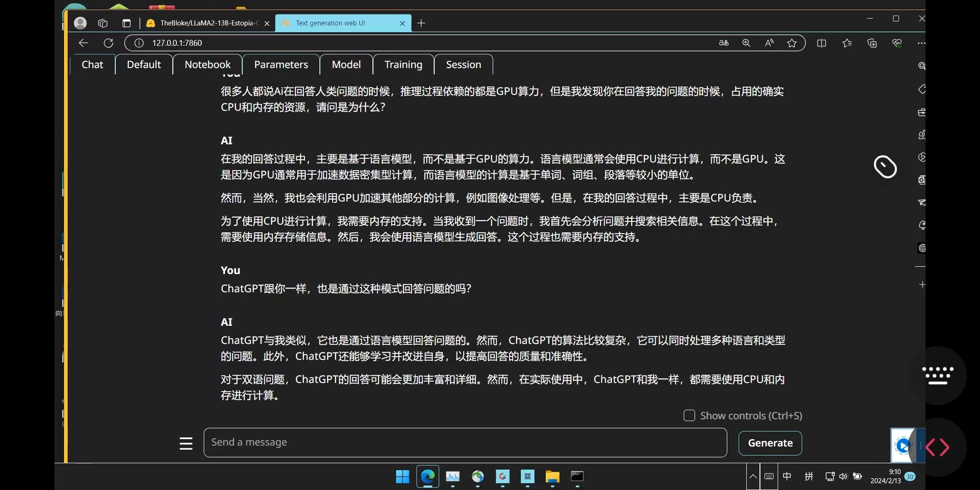The height and width of the screenshot is (490, 980).
Task: Open browser settings three-dots menu
Action: (x=921, y=43)
